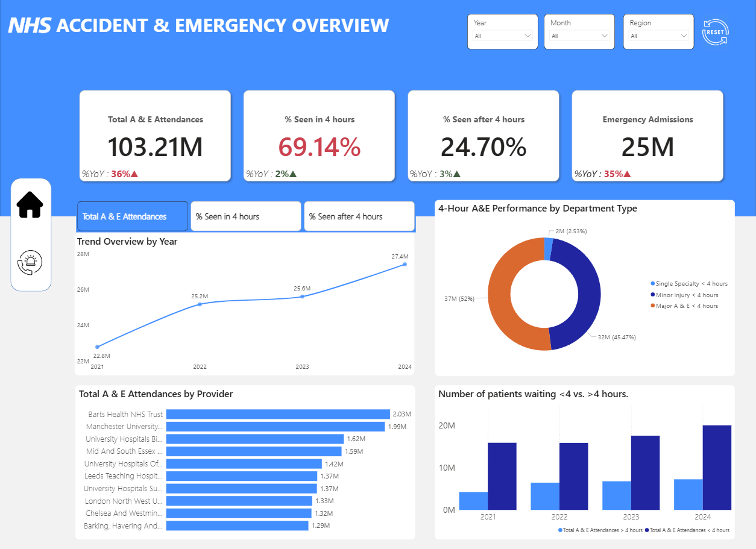The height and width of the screenshot is (549, 756).
Task: Click the Attendances < 4 hours legend marker
Action: 647,530
